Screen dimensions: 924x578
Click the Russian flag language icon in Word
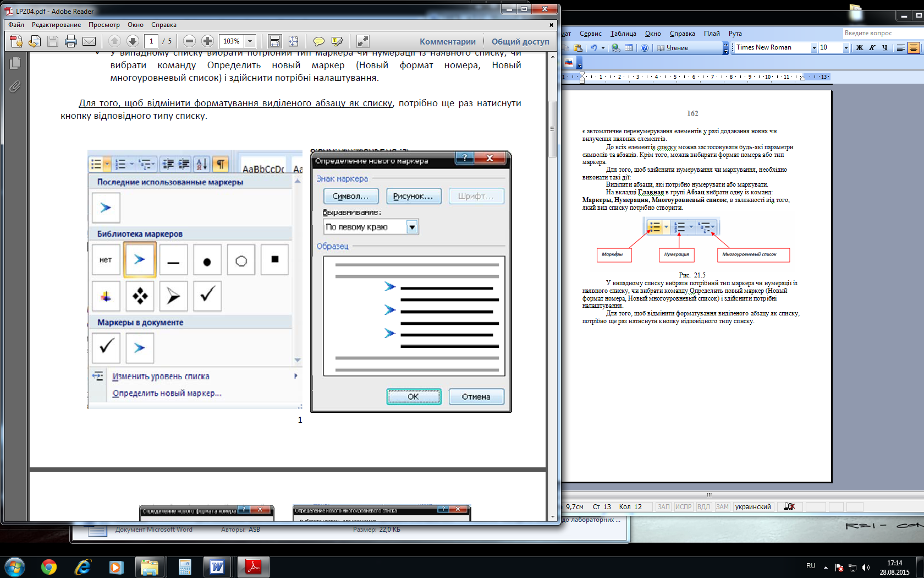tap(569, 63)
